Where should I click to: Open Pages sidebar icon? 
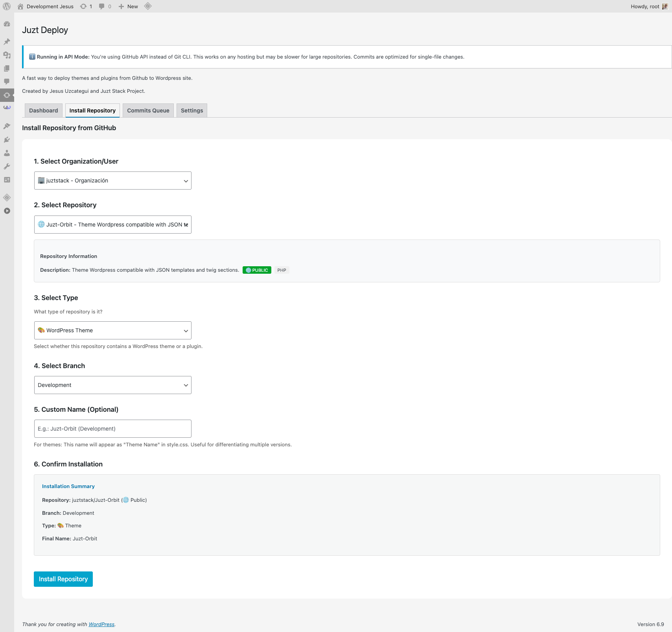[x=7, y=68]
